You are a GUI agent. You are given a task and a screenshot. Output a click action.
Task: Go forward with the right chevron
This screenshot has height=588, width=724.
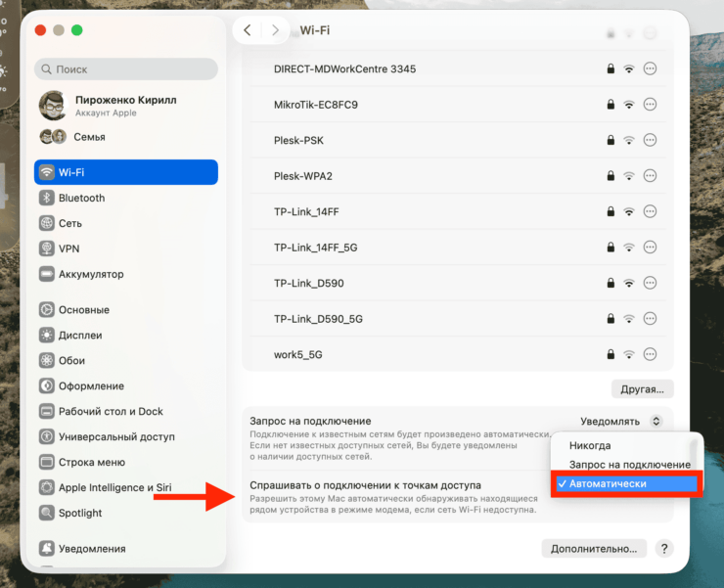tap(275, 30)
